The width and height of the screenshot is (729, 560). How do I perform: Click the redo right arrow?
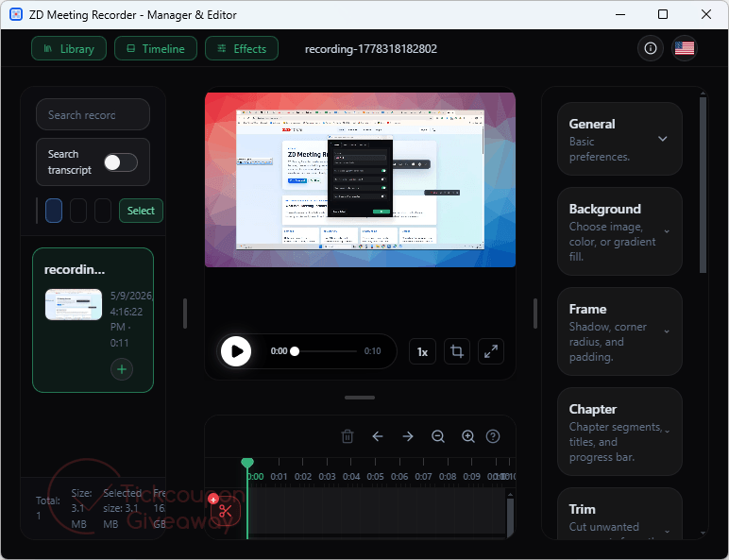point(408,436)
